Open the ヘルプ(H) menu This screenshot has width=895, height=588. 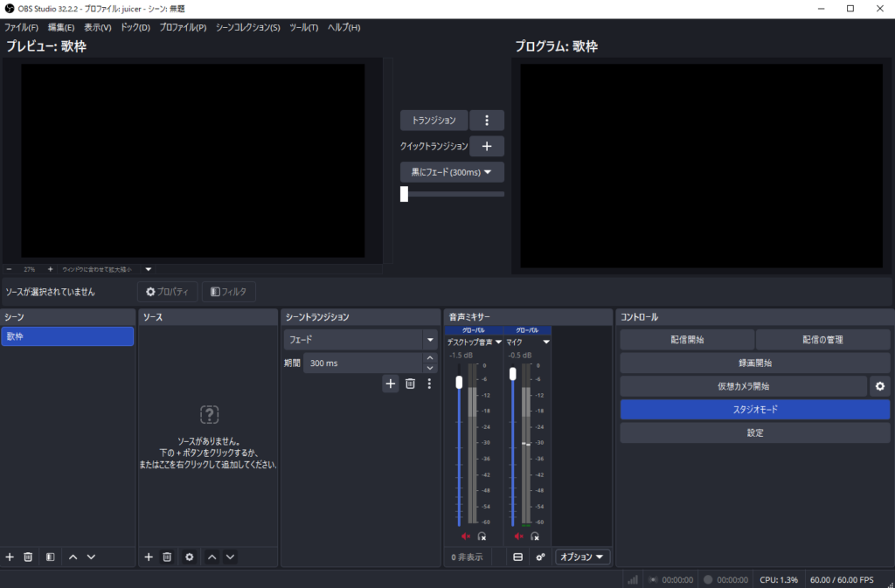coord(343,27)
